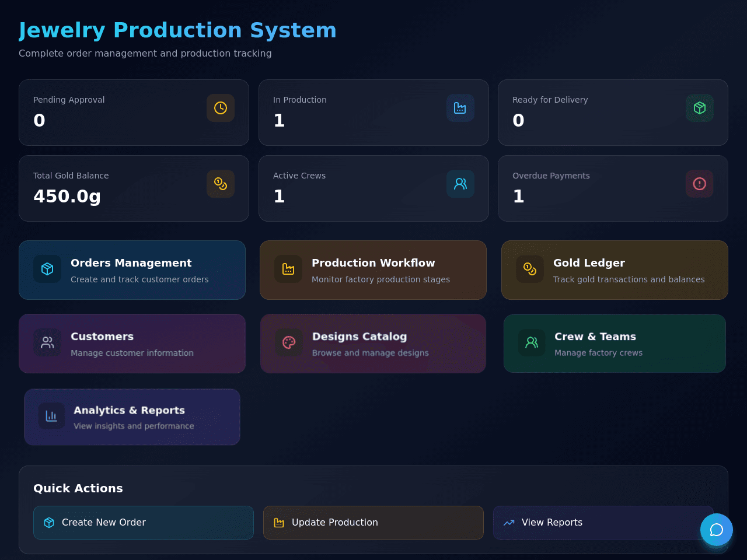Screen dimensions: 747x560
Task: Click the team icon in Crew & Teams tile
Action: point(532,342)
